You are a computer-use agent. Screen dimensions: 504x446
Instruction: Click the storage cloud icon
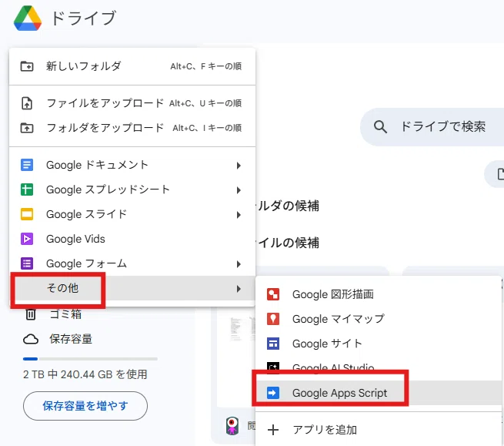(31, 339)
